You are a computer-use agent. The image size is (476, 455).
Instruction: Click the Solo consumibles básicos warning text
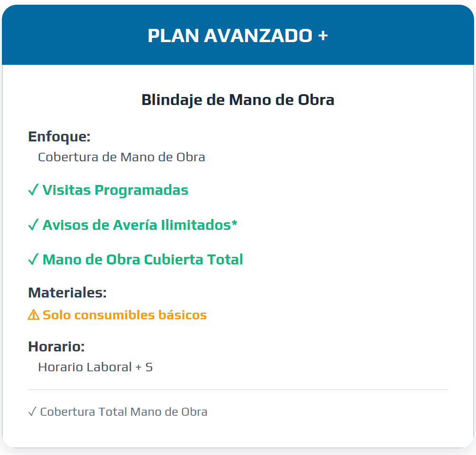click(124, 315)
